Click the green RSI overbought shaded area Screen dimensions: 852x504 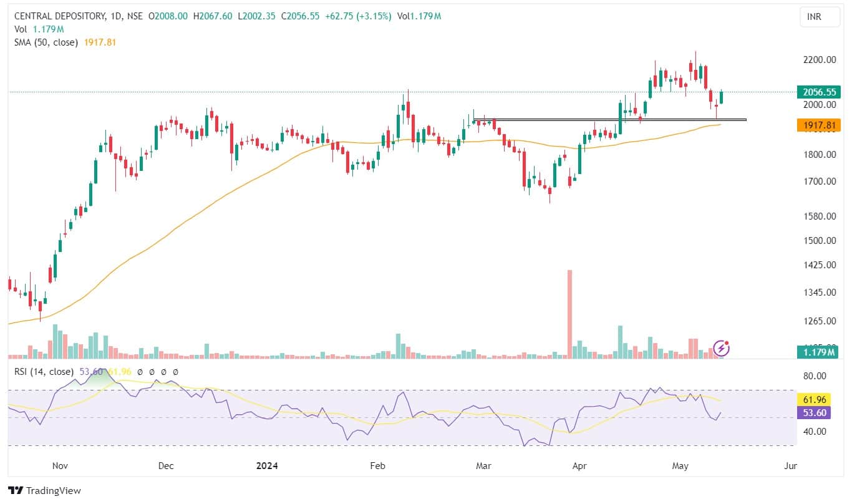point(94,378)
